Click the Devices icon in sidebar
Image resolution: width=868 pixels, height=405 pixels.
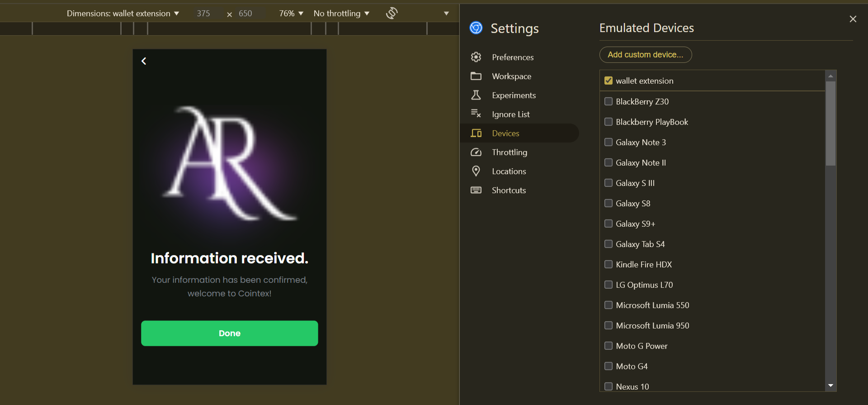coord(476,133)
